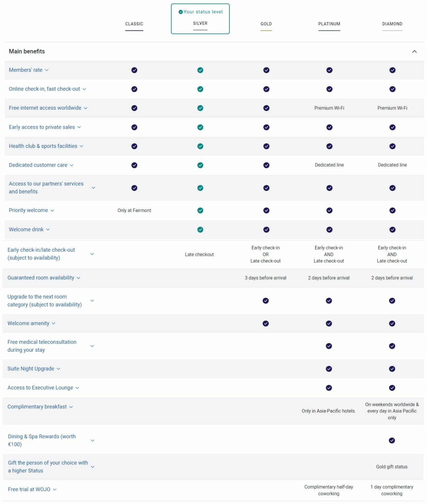Click the Your status level Silver badge
This screenshot has height=504, width=427.
(x=200, y=18)
